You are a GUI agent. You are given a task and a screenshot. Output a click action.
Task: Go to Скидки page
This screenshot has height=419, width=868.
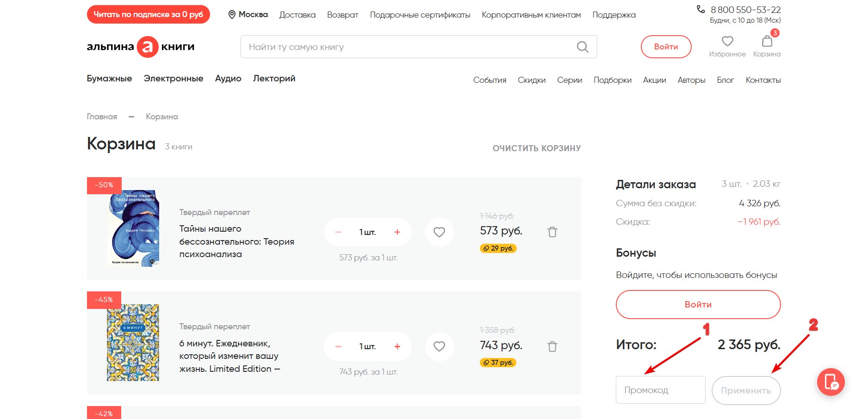(532, 80)
